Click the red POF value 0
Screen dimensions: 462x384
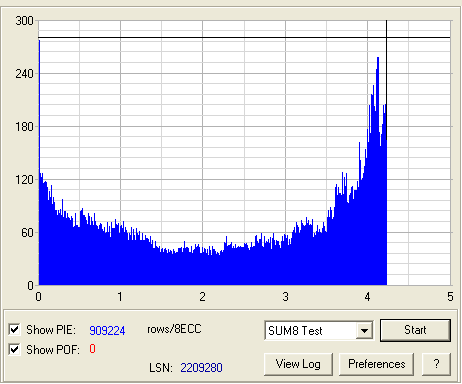[92, 349]
